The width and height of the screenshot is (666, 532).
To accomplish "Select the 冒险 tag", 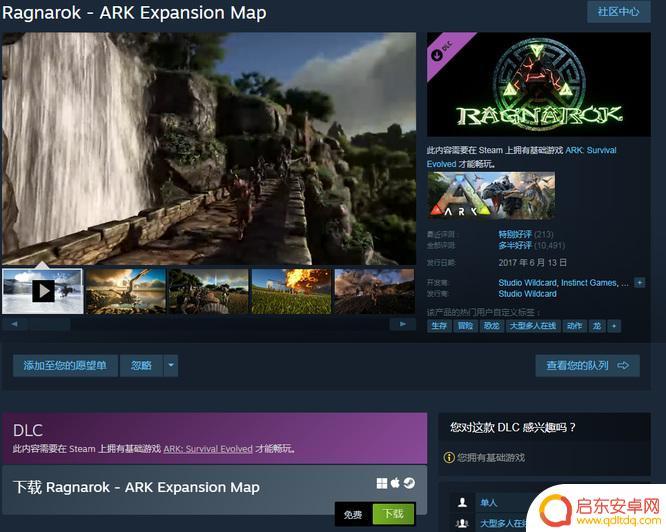I will click(x=466, y=326).
